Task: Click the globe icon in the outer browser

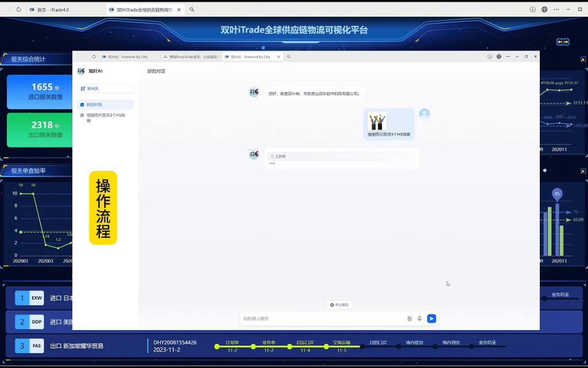Action: click(544, 9)
